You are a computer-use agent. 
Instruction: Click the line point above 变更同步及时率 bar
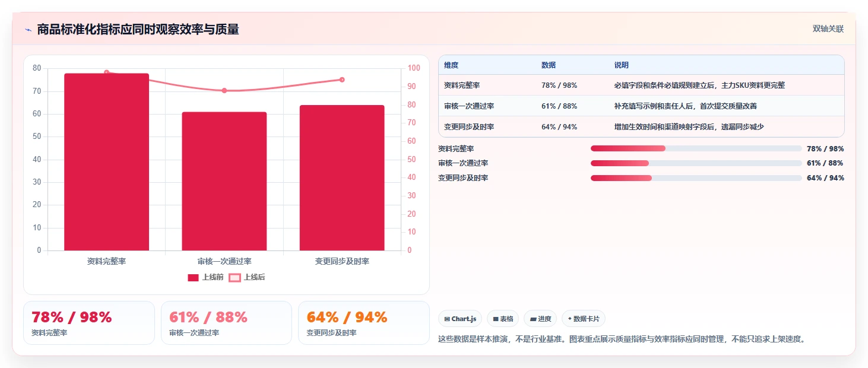[342, 80]
